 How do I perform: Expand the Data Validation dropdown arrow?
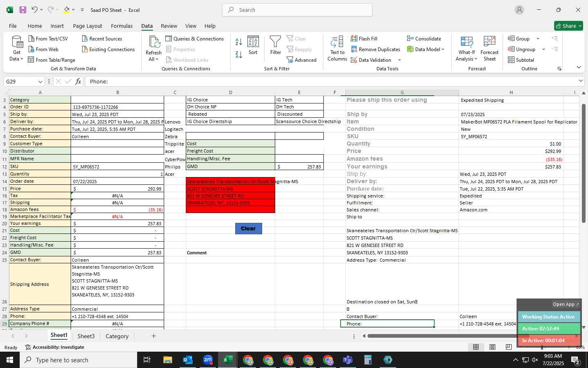399,60
